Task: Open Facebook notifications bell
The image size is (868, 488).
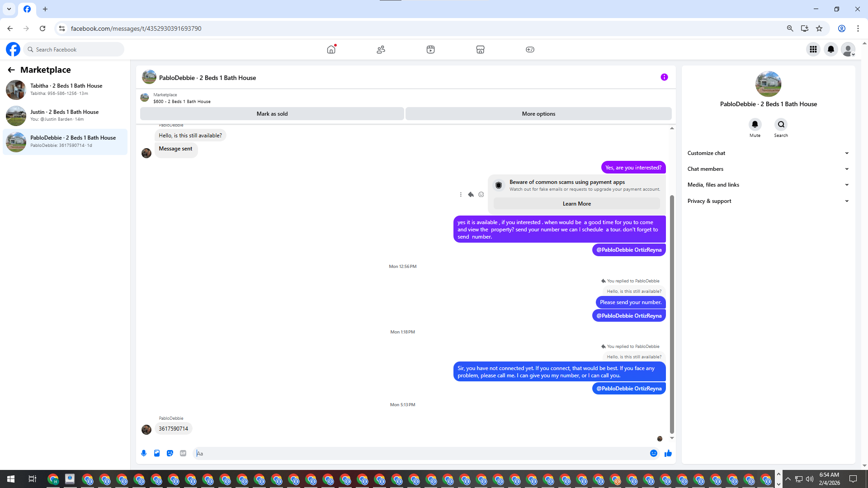Action: point(830,49)
